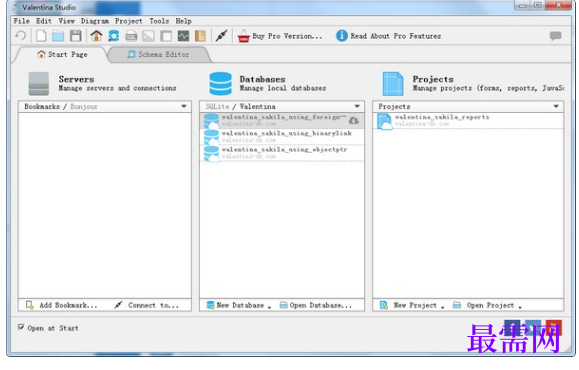
Task: Click Connect to... button
Action: click(147, 305)
